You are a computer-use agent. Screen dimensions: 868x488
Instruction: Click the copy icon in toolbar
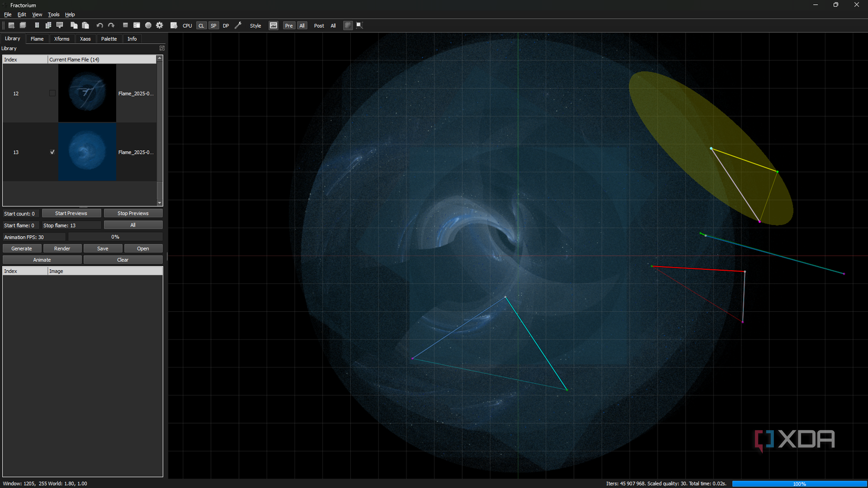tap(74, 25)
